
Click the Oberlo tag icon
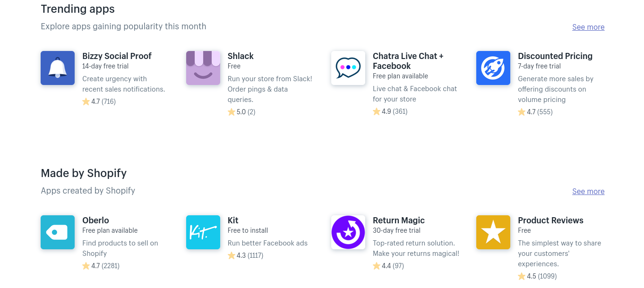58,232
